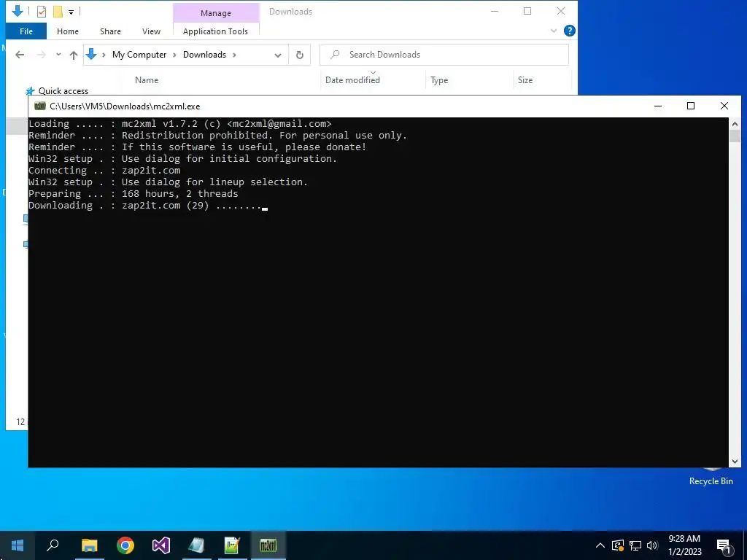Go up one folder level
747x560 pixels.
pyautogui.click(x=74, y=55)
